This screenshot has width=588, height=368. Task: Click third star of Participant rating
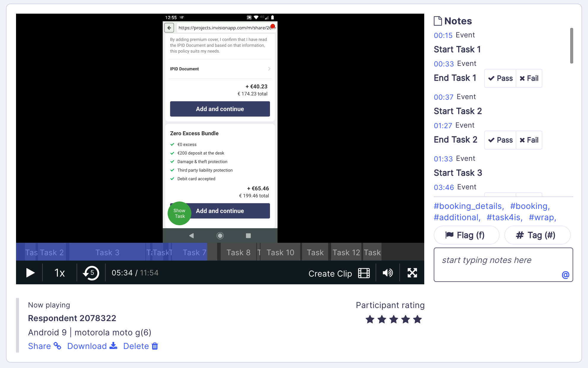coord(394,319)
